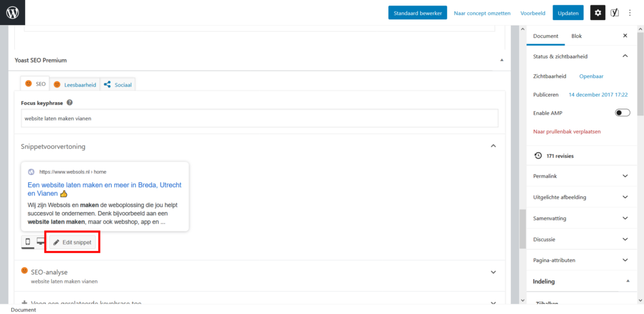Click Naar concept omzetten link
Viewport: 644px width, 314px height.
(x=482, y=13)
